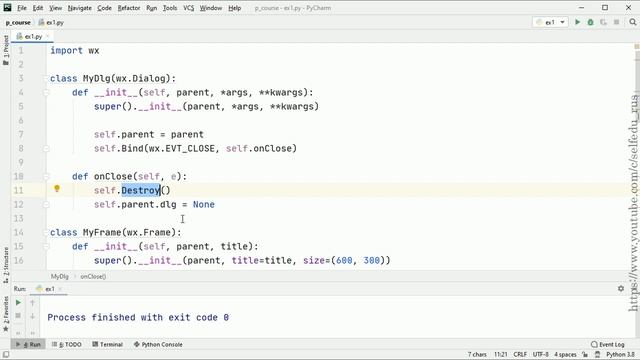Click the stop icon in the top toolbar
The image size is (640, 360).
tap(616, 22)
